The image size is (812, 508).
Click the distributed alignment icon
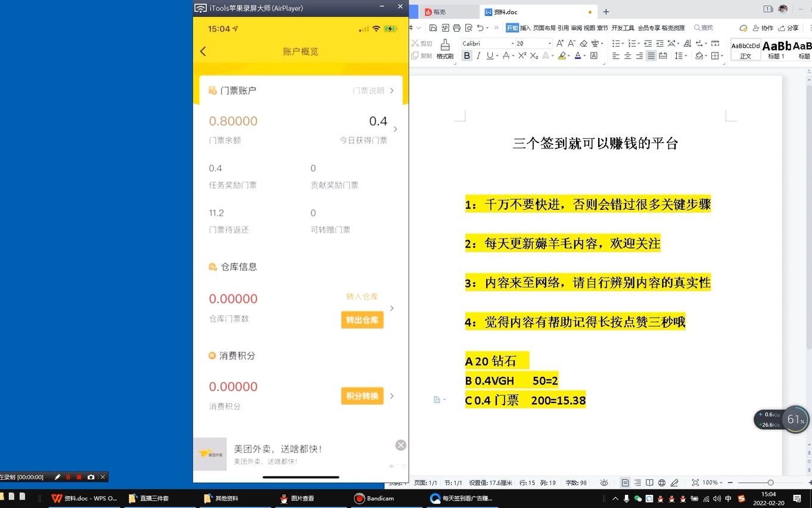coord(662,55)
